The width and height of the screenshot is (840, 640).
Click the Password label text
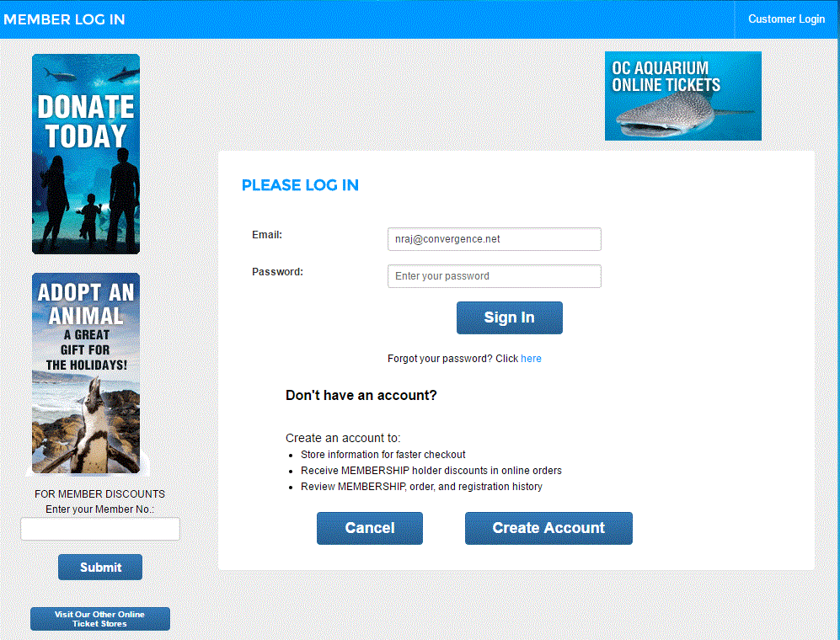277,272
